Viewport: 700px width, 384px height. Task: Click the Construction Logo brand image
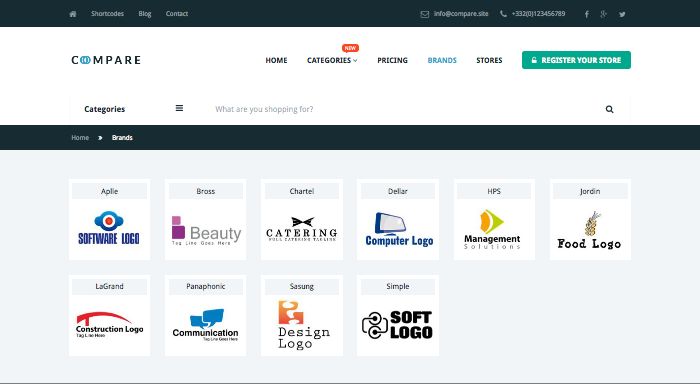click(109, 325)
